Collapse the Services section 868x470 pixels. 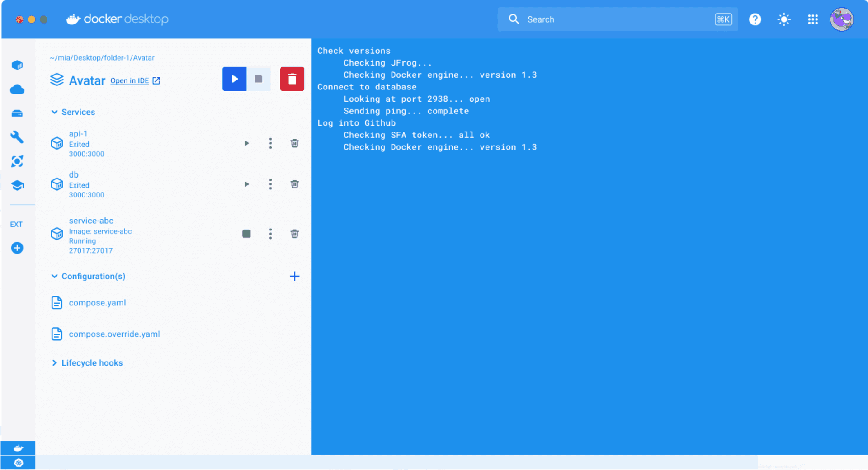54,112
